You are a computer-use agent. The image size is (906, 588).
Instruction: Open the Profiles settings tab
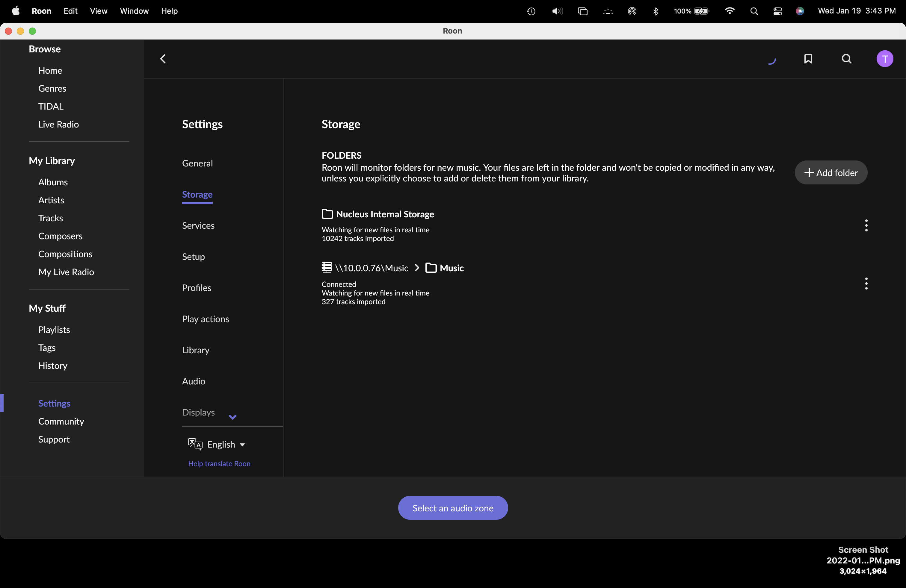click(x=197, y=288)
